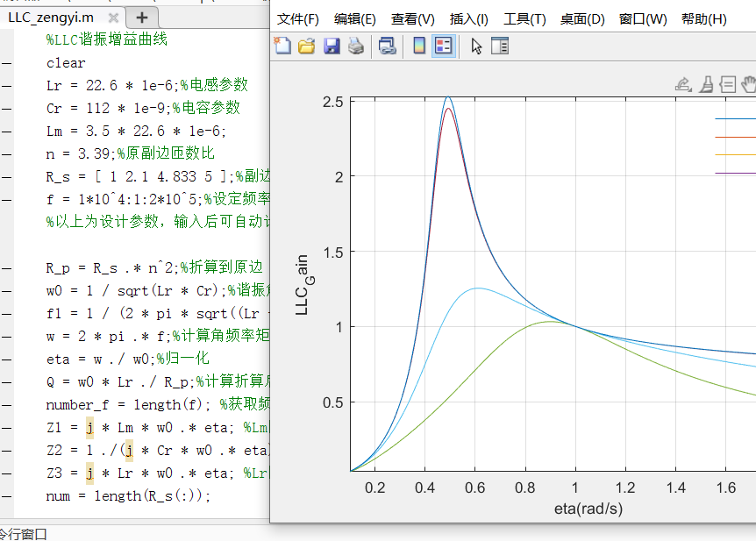This screenshot has height=541, width=756.
Task: Toggle the Insert Colorbar toolbar button
Action: 419,46
